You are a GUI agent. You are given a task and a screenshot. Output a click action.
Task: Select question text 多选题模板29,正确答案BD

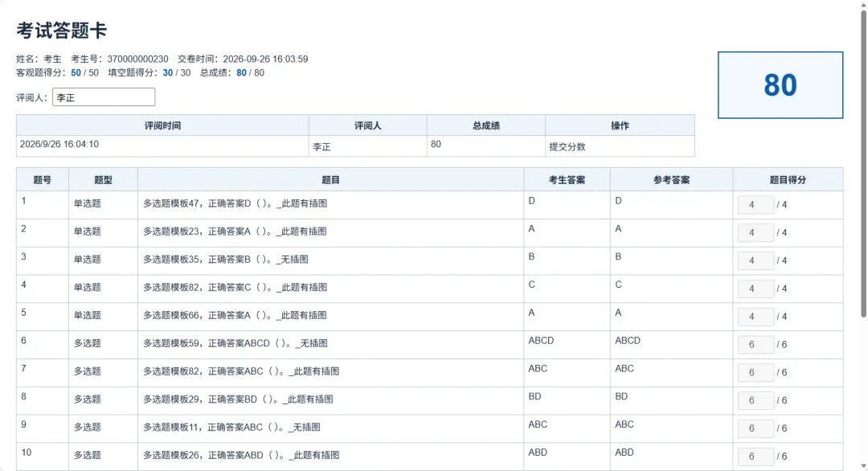[200, 399]
